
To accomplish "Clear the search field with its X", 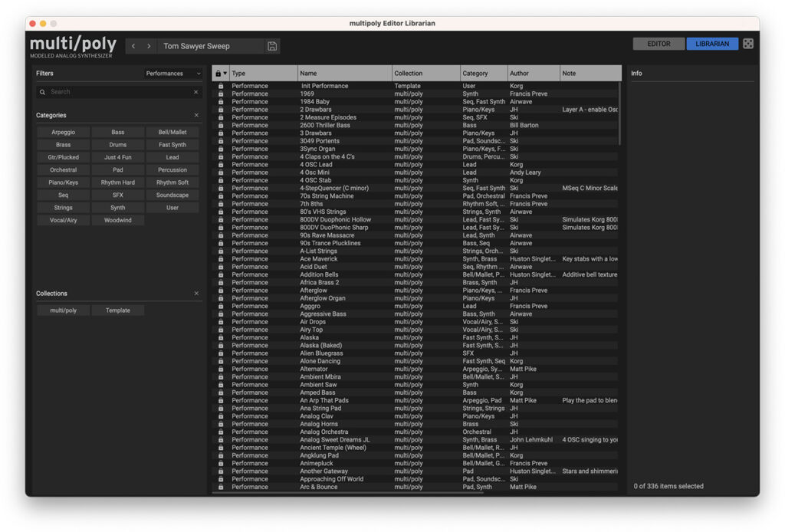I will (x=195, y=92).
